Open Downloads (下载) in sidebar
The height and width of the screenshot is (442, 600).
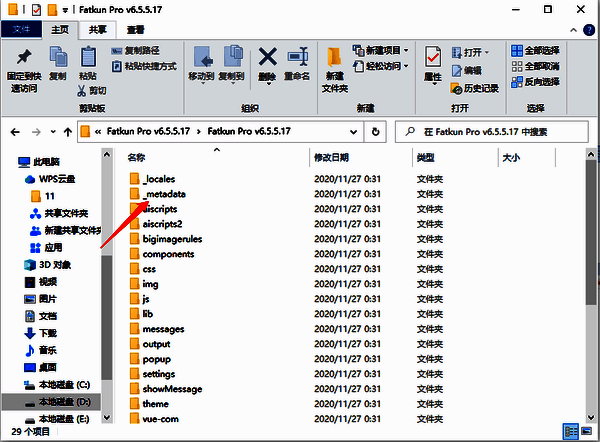point(40,333)
